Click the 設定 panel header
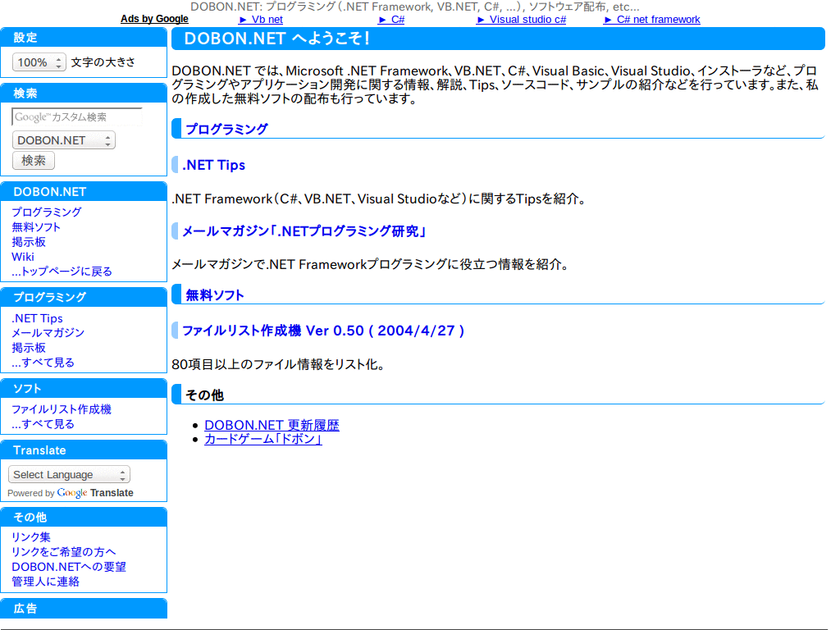The image size is (840, 630). click(84, 38)
